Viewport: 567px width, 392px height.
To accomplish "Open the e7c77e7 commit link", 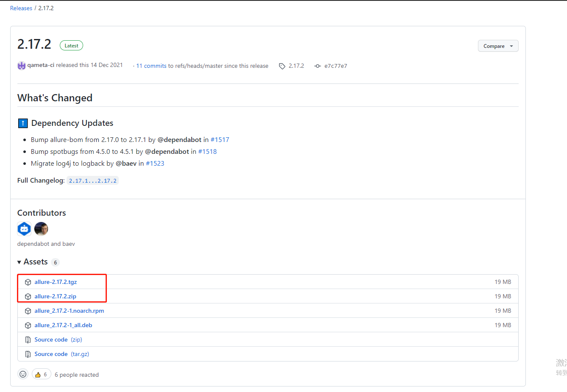I will pyautogui.click(x=336, y=66).
